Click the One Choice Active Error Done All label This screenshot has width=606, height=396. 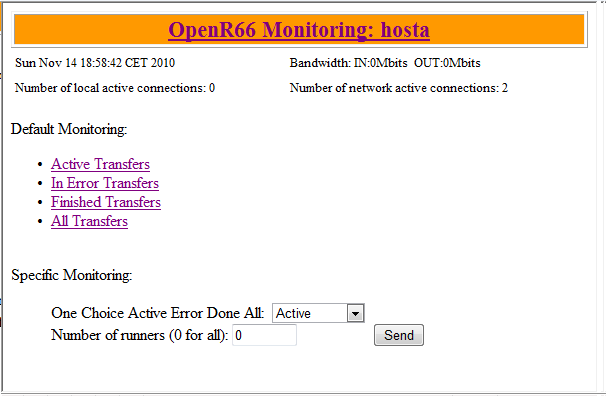pos(158,313)
